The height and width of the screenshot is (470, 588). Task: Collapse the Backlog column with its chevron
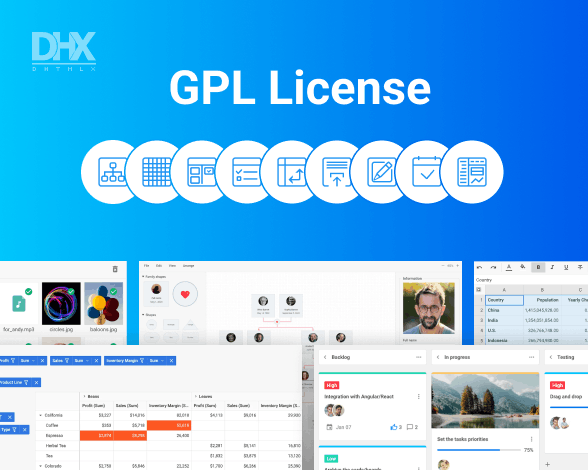click(x=325, y=357)
